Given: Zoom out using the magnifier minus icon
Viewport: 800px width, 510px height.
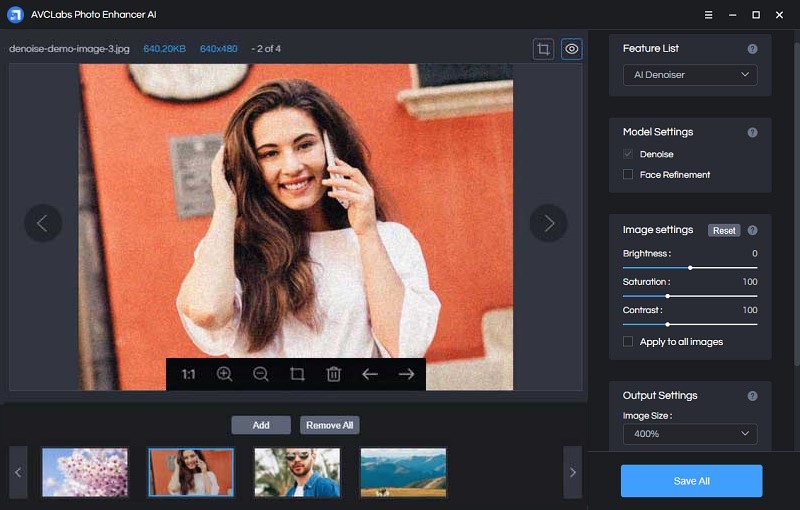Looking at the screenshot, I should pyautogui.click(x=261, y=374).
